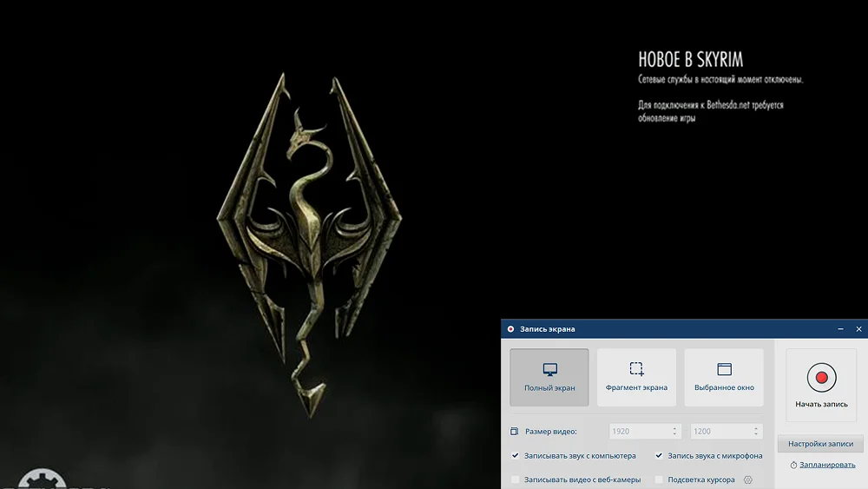Click the clock icon next to 'Запланировать'
Image resolution: width=868 pixels, height=489 pixels.
[793, 466]
